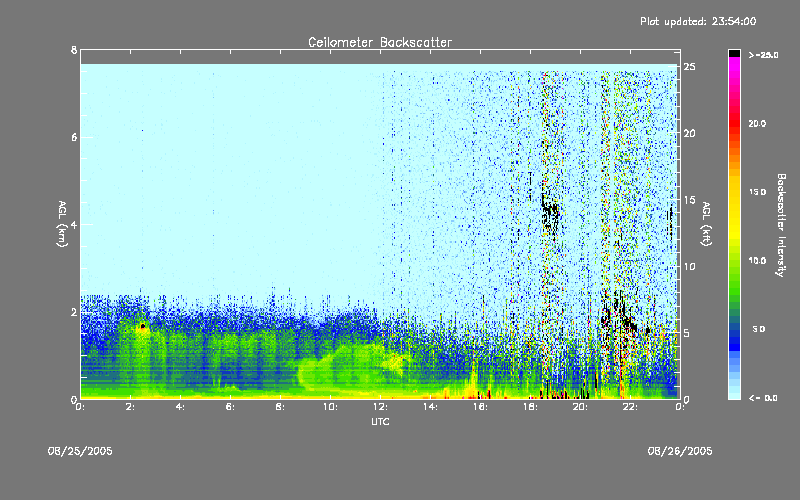
Task: Pick the red colorbar band near 20.0
Action: point(734,122)
